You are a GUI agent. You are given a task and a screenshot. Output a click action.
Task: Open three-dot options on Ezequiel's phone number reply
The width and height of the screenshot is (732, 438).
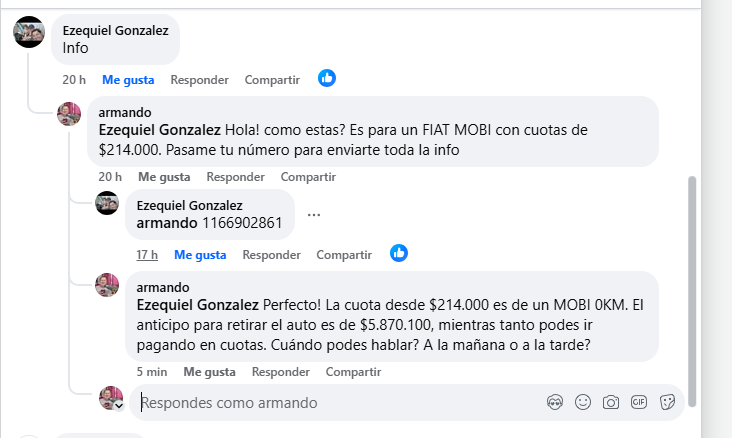(x=314, y=215)
